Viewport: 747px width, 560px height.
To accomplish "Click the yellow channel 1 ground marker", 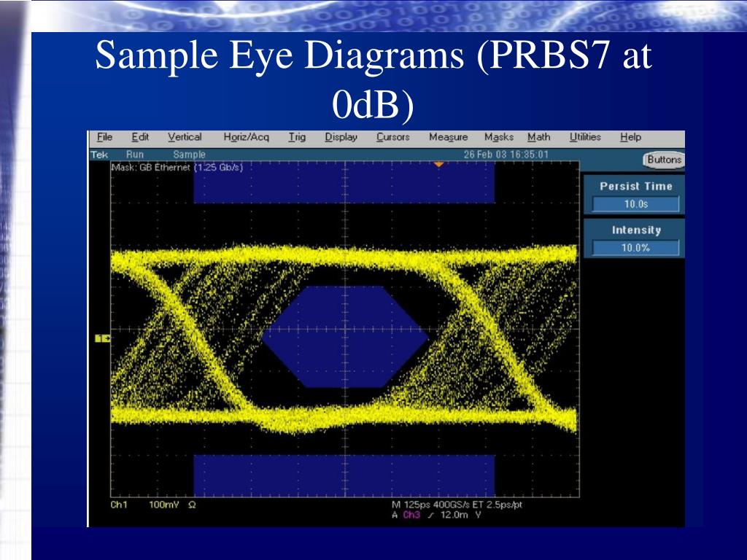I will coord(102,338).
